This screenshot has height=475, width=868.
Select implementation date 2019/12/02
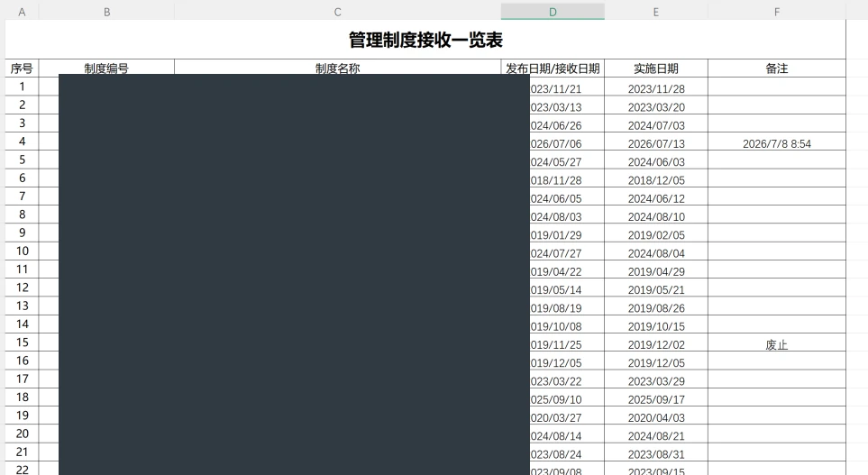click(x=656, y=344)
